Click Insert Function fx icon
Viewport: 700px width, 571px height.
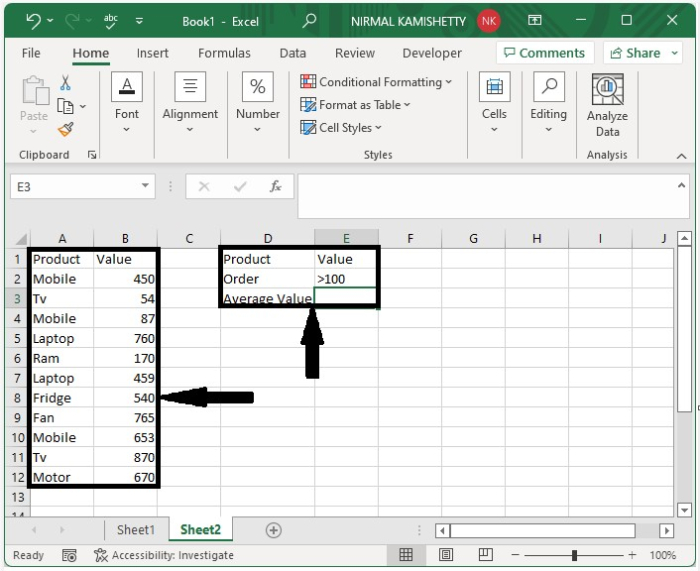(275, 186)
